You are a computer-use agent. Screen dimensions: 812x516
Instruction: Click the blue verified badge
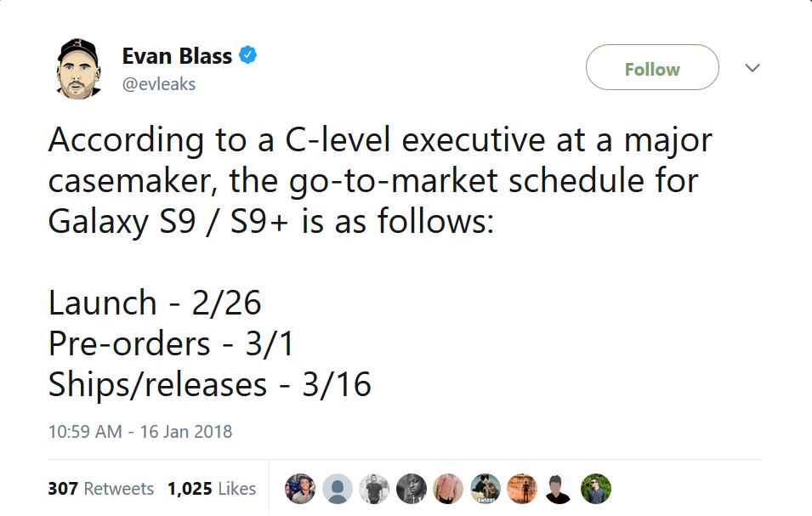tap(247, 56)
